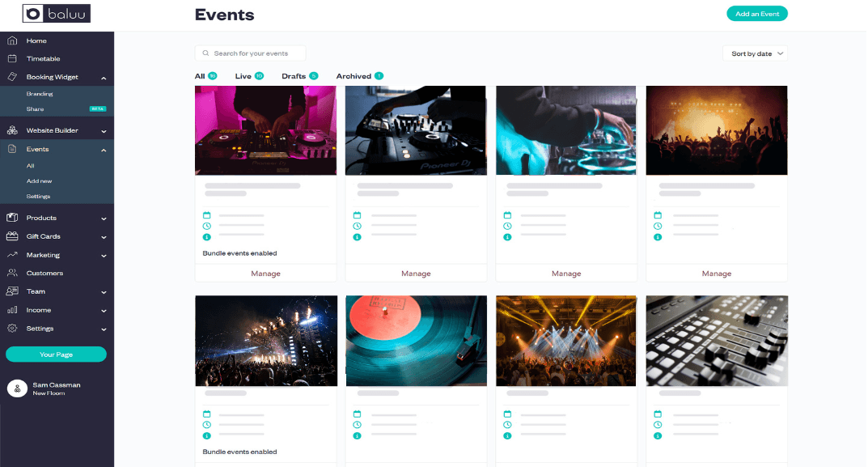The image size is (868, 467).
Task: Click the Add an Event button
Action: tap(756, 14)
